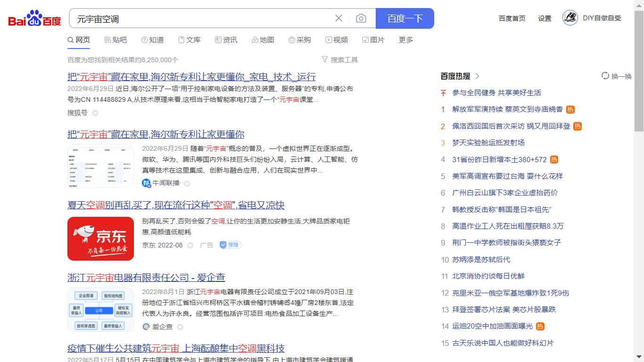Screen dimensions: 644x362
Task: Open 疫情下催生公共建筑元宇宙 result
Action: point(176,349)
